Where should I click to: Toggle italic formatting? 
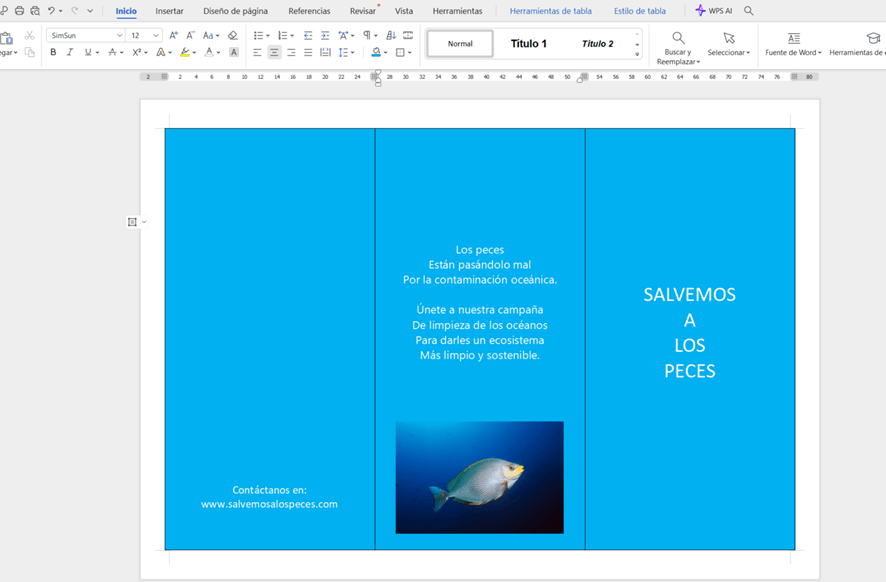tap(70, 52)
